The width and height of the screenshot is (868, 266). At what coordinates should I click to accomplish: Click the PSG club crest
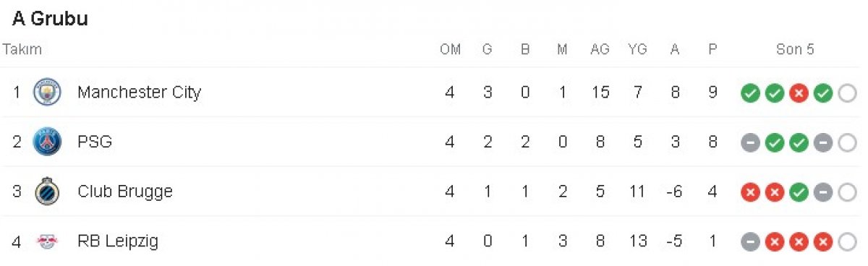point(48,142)
